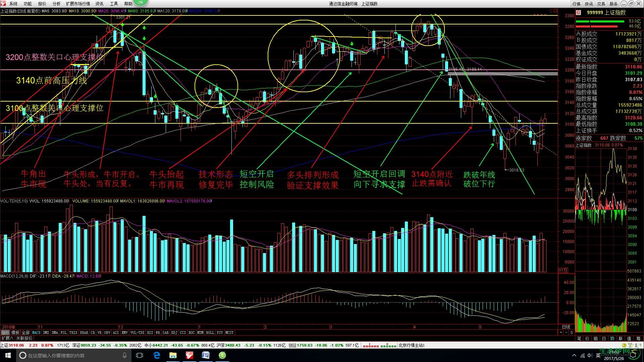This screenshot has width=644, height=362.
Task: Switch indicator to MACD
Action: [x=36, y=333]
